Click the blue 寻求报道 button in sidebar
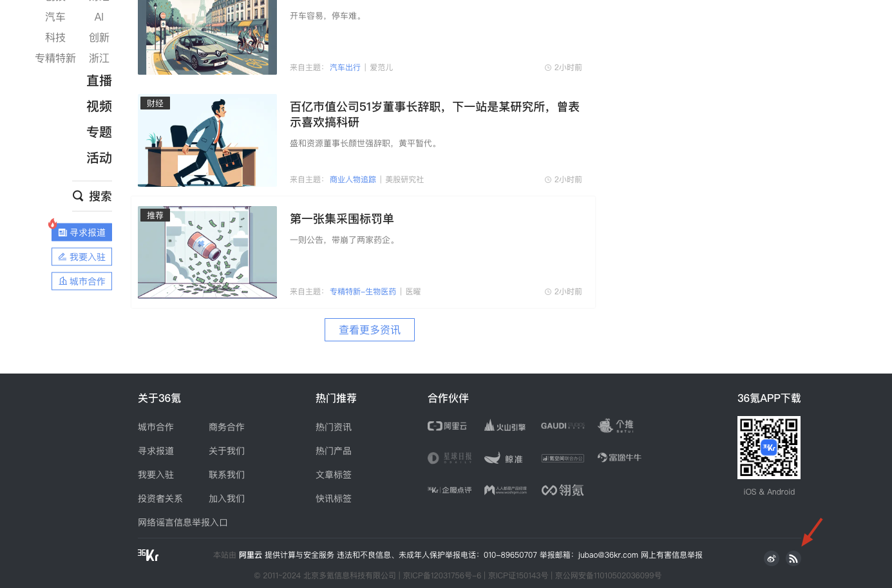892x588 pixels. (82, 232)
